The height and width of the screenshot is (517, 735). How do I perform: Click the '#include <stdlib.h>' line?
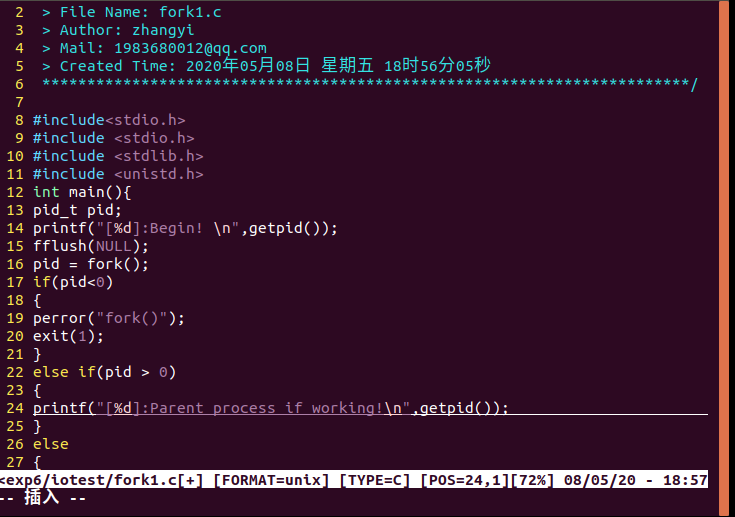click(118, 156)
